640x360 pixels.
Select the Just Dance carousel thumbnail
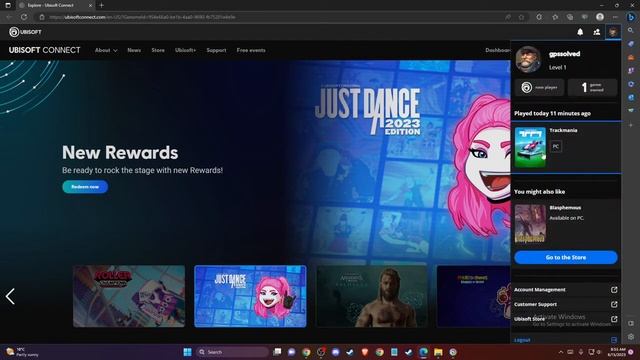pyautogui.click(x=251, y=296)
